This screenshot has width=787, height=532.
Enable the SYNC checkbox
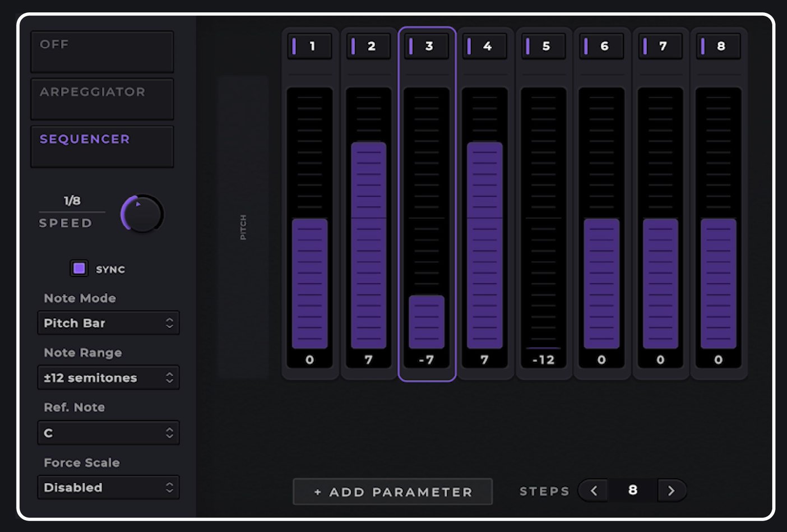(x=78, y=269)
